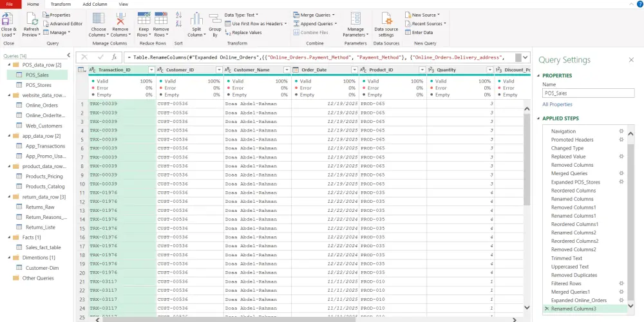The width and height of the screenshot is (644, 322).
Task: Click the Close & Load icon
Action: tap(8, 19)
